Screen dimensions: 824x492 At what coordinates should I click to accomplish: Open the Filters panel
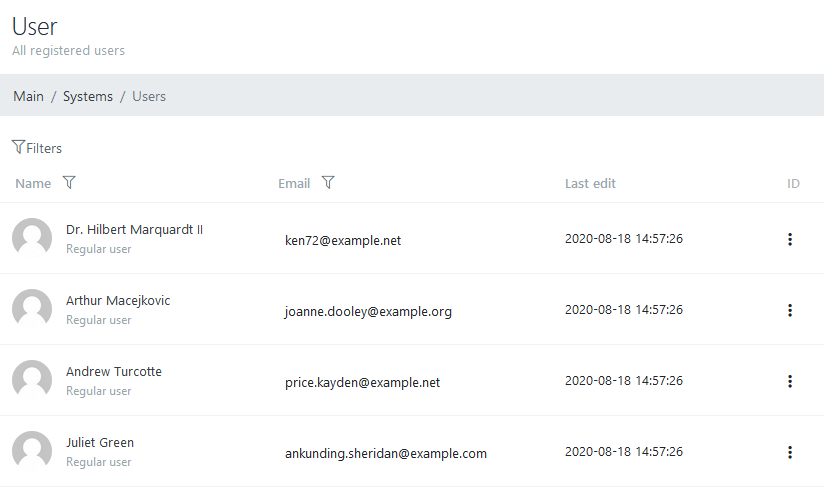(37, 148)
